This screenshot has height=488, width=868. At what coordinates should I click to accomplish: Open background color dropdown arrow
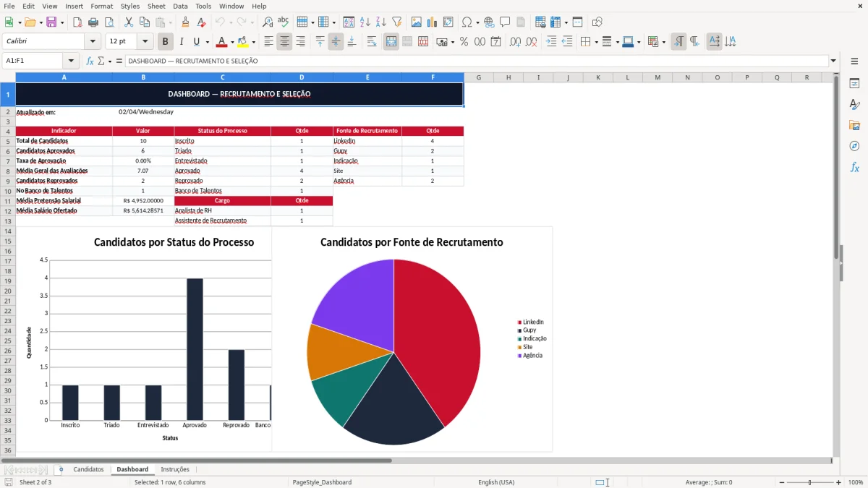point(253,42)
